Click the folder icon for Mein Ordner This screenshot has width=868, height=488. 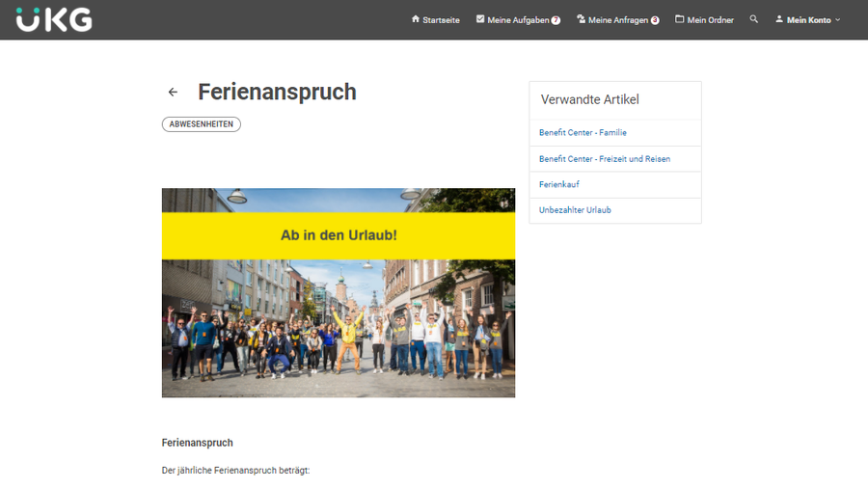coord(680,19)
